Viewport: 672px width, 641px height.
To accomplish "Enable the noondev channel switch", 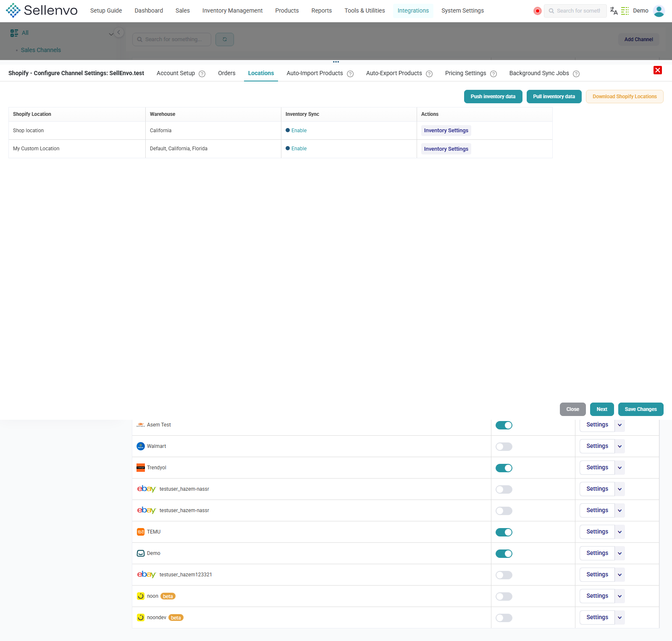I will (x=504, y=618).
